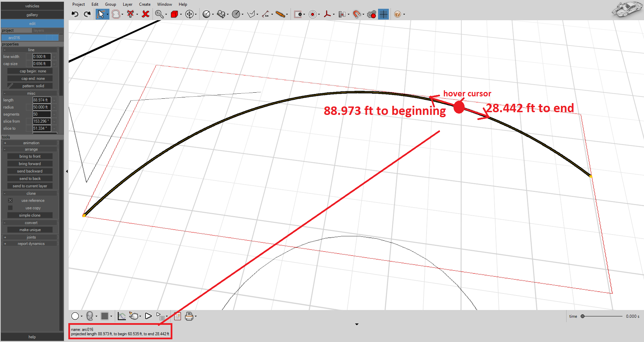Click the red magnet snap icon
Image resolution: width=644 pixels, height=342 pixels.
point(357,14)
